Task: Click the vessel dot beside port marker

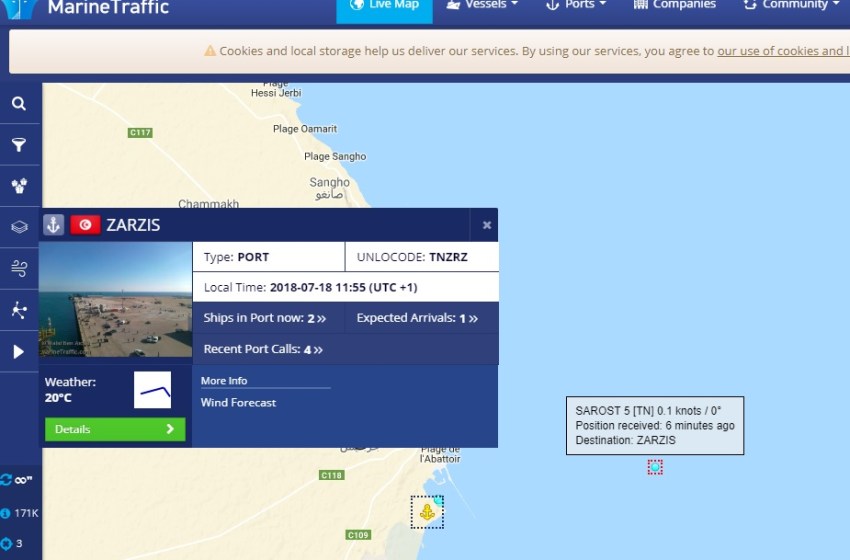Action: point(438,500)
